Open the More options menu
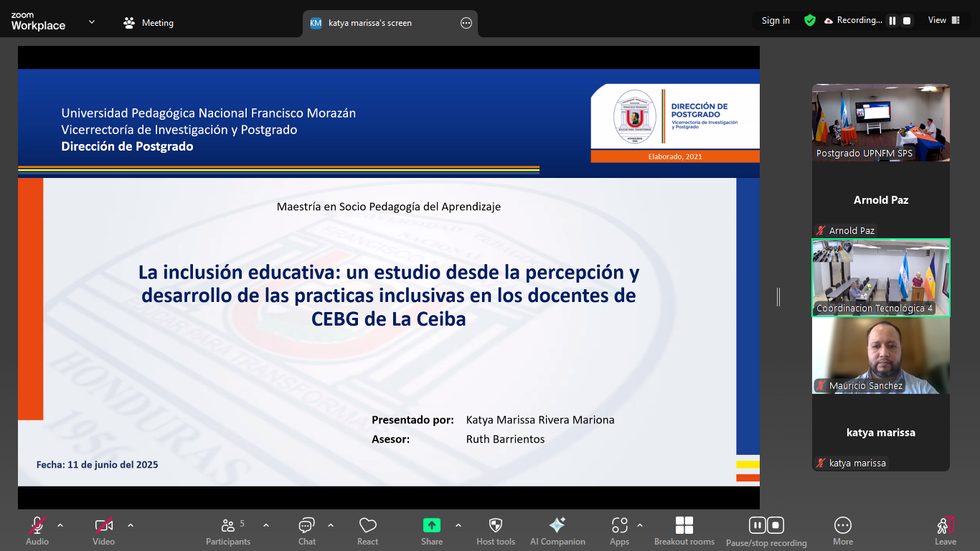 [x=843, y=531]
